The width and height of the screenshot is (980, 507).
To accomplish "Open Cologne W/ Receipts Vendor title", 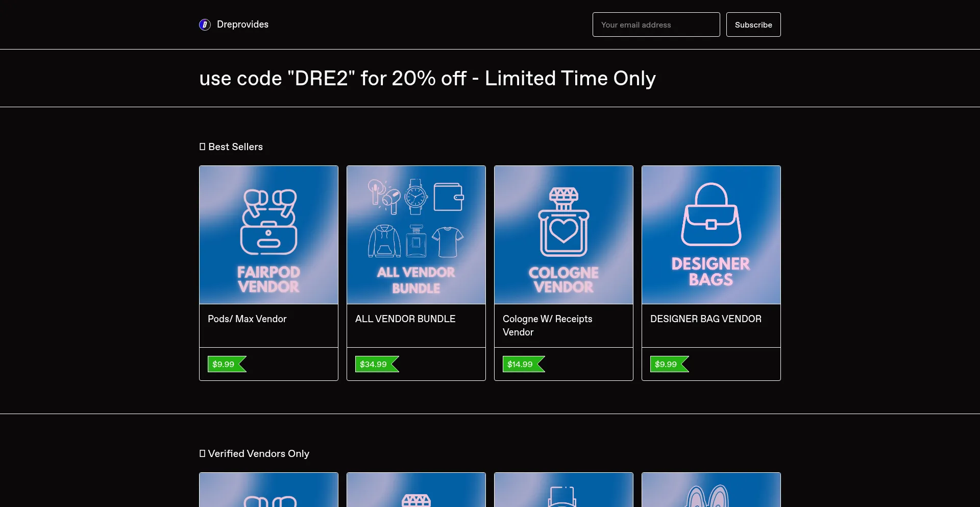I will 548,326.
